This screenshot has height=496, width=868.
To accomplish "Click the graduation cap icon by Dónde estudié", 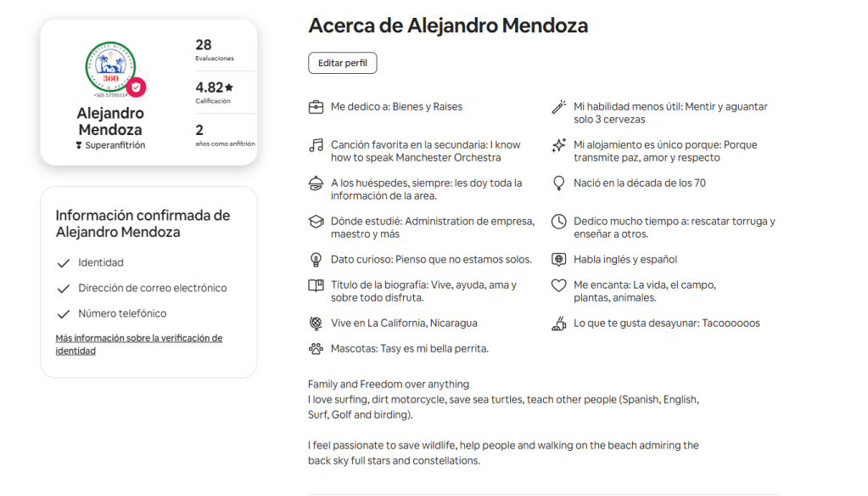I will coord(316,222).
